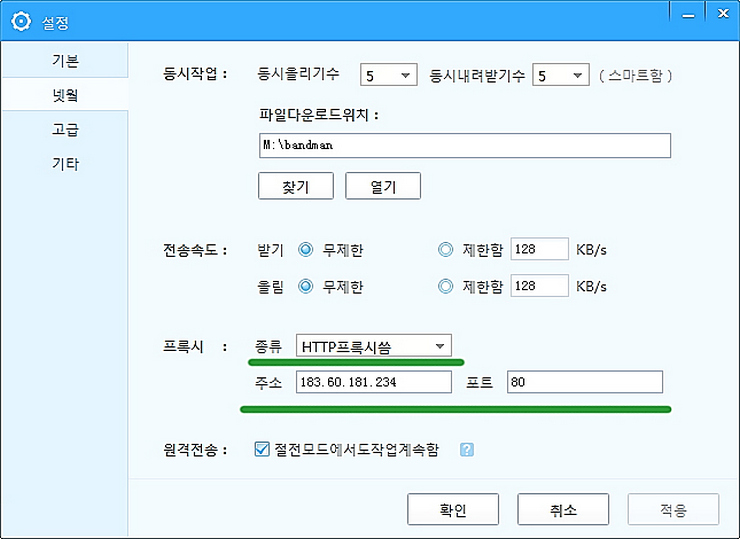
Task: Select 제한함 for 받기 speed
Action: pos(445,249)
